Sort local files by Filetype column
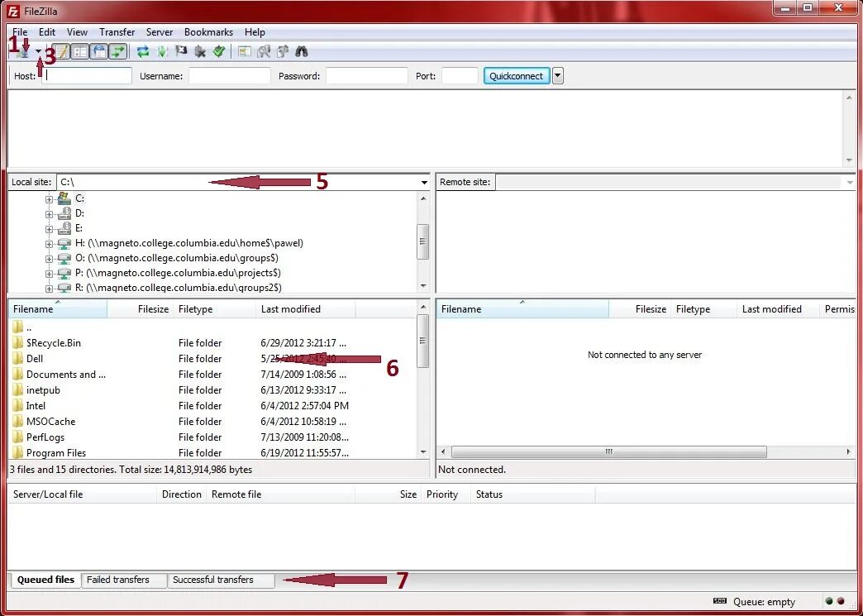The height and width of the screenshot is (616, 863). point(215,308)
